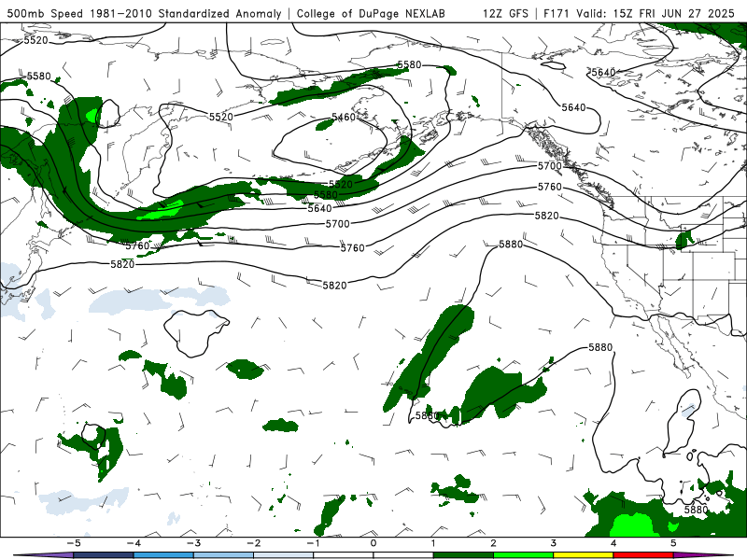Click the 5580 label at the top center
The width and height of the screenshot is (747, 560).
tap(409, 64)
